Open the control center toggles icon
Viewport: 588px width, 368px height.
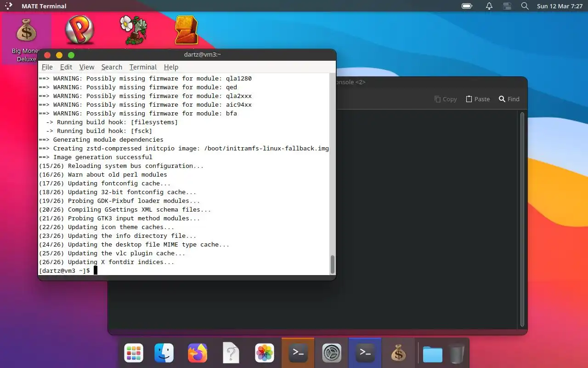tap(507, 6)
